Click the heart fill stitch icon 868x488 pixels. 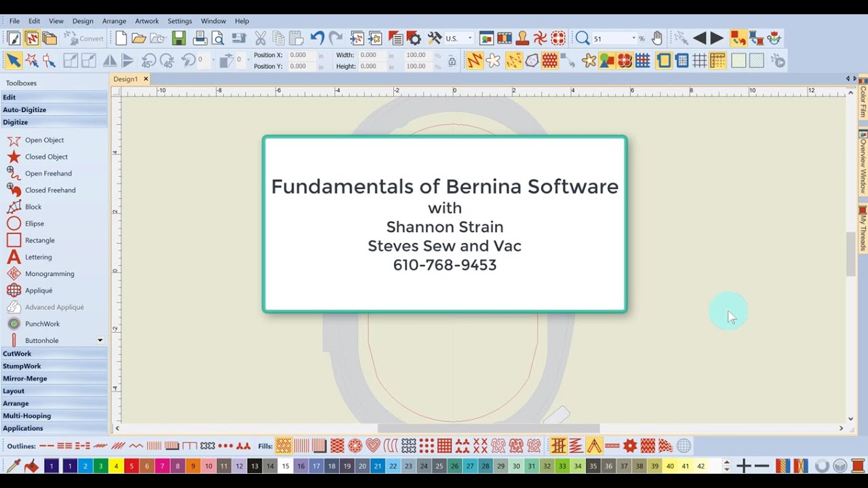[372, 446]
